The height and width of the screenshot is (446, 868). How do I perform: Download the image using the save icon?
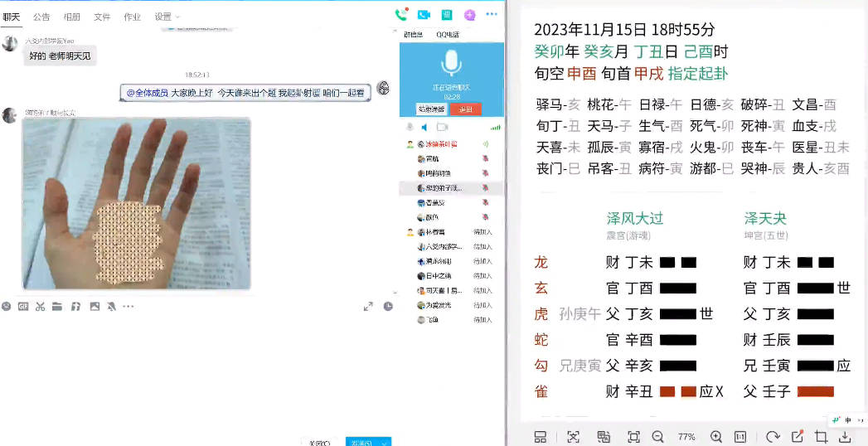coord(845,437)
